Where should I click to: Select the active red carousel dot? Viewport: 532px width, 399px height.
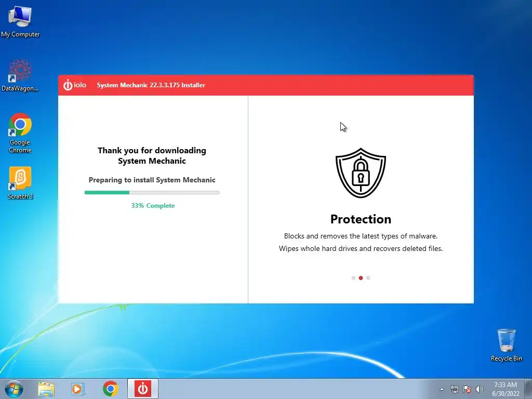[361, 278]
